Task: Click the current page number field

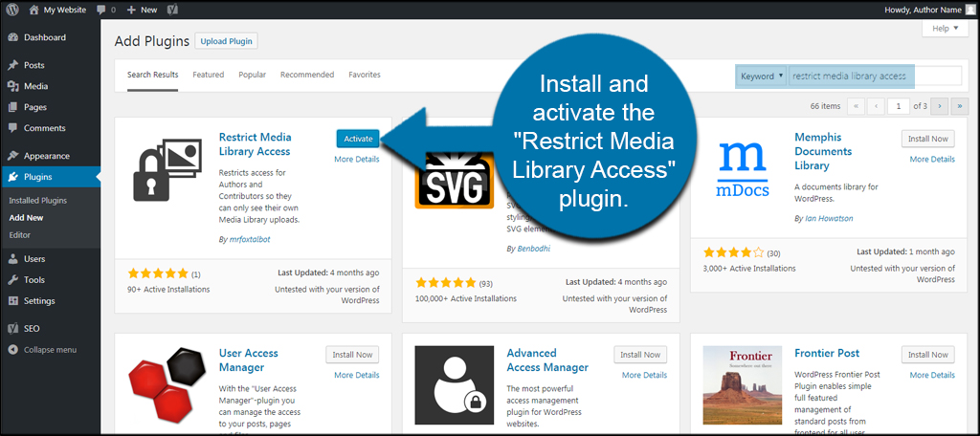Action: coord(899,106)
